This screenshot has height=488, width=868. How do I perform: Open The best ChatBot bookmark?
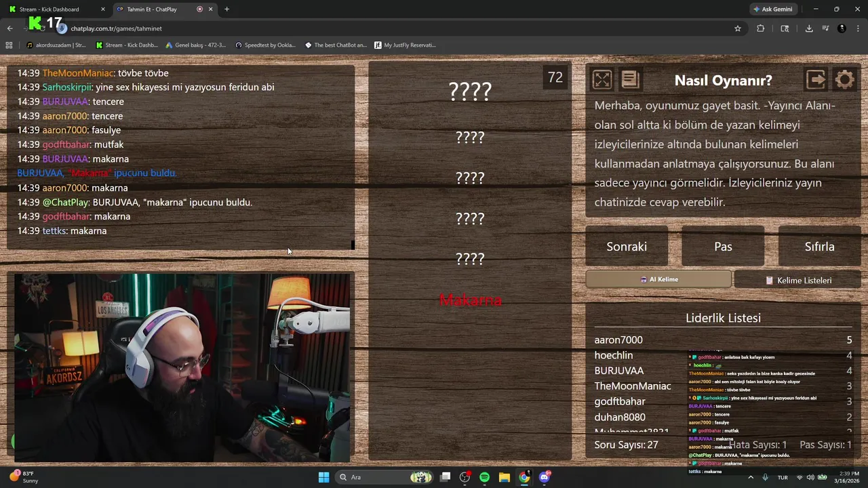coord(336,45)
